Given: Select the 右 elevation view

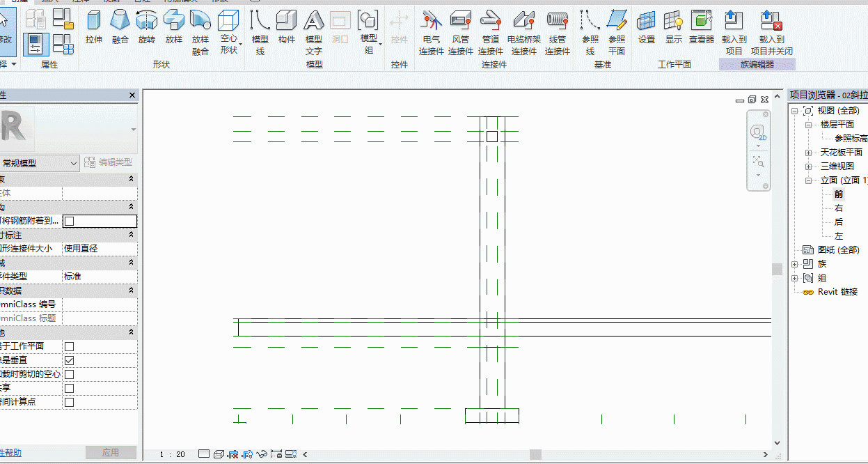Looking at the screenshot, I should pyautogui.click(x=839, y=208).
